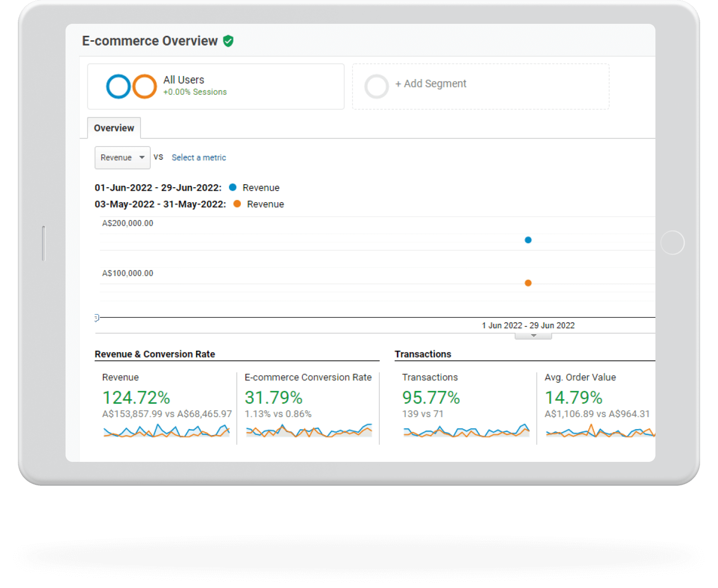Click the E-commerce Conversion Rate sparkline
The height and width of the screenshot is (588, 718).
(308, 431)
